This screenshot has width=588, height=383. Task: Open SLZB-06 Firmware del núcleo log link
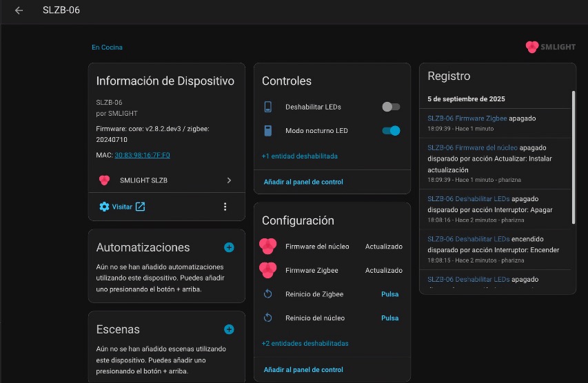point(472,147)
